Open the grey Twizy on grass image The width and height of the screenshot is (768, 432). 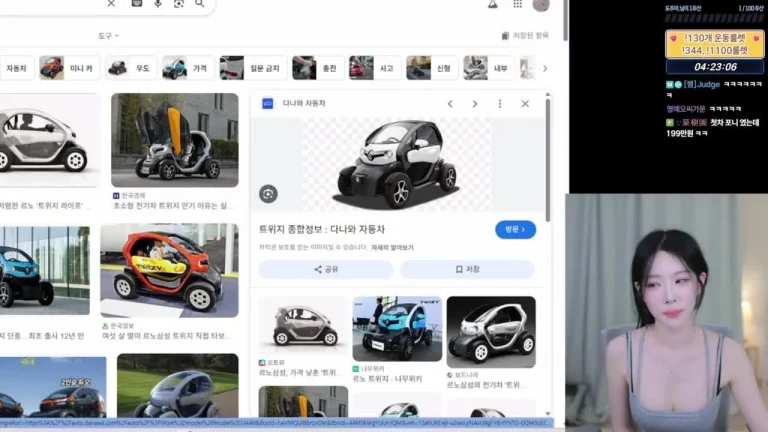coord(177,385)
